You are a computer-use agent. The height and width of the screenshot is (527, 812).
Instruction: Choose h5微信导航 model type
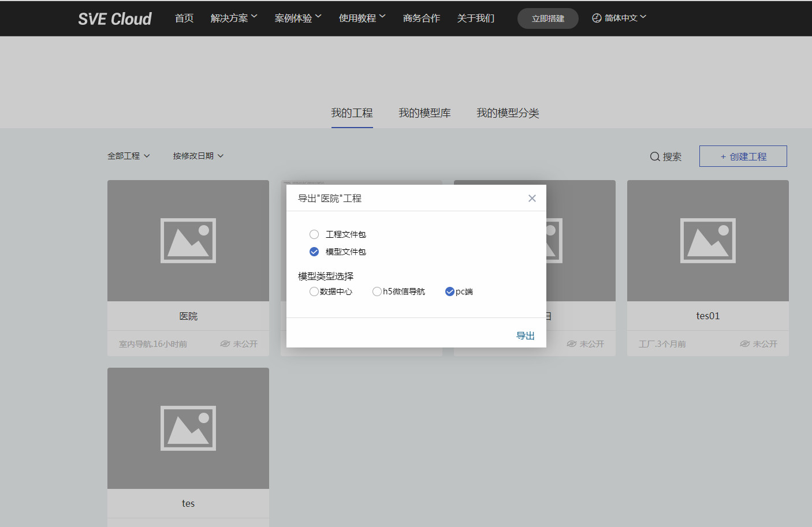coord(377,291)
